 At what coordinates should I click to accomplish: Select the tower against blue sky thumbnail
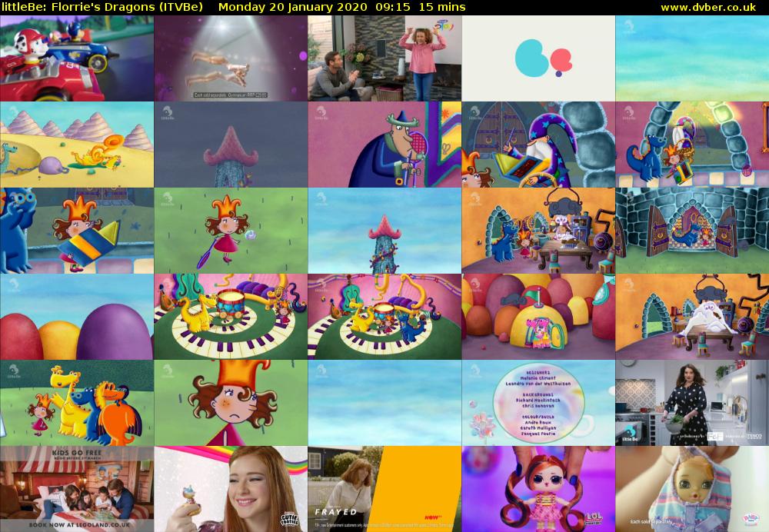[384, 231]
